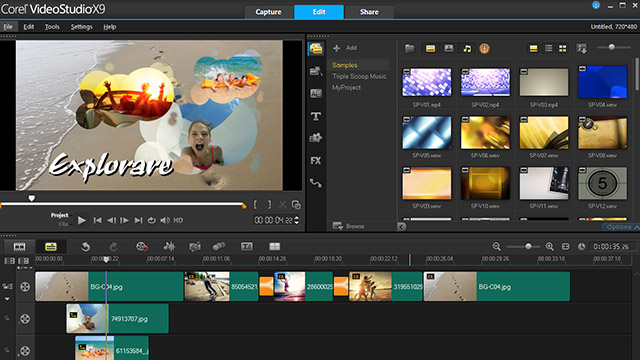The width and height of the screenshot is (640, 360).
Task: Switch to the Share tab
Action: point(369,12)
